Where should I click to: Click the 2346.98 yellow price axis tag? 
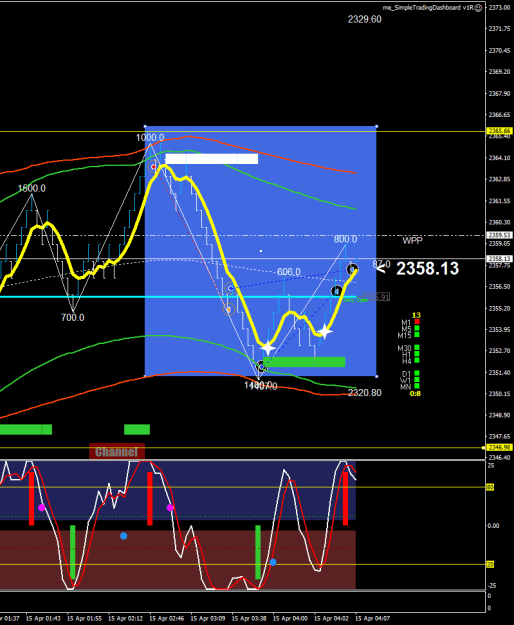[500, 448]
